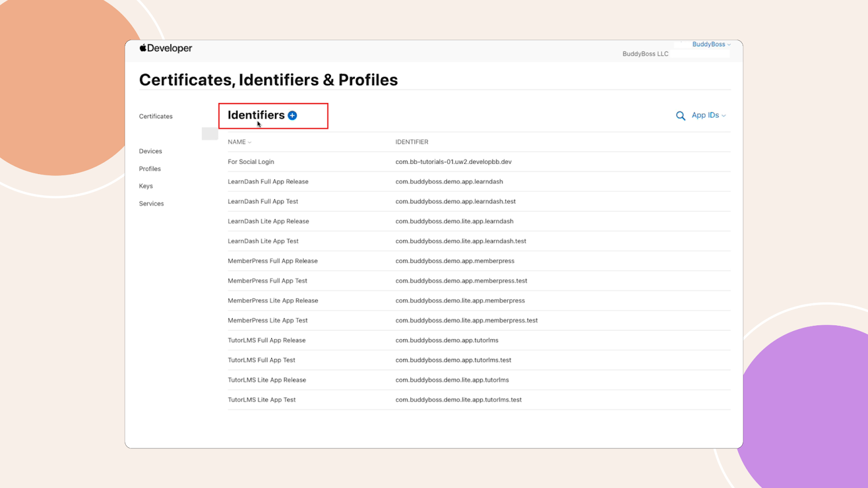Click com.buddyboss.demo.app.memberpress identifier text

click(x=455, y=261)
